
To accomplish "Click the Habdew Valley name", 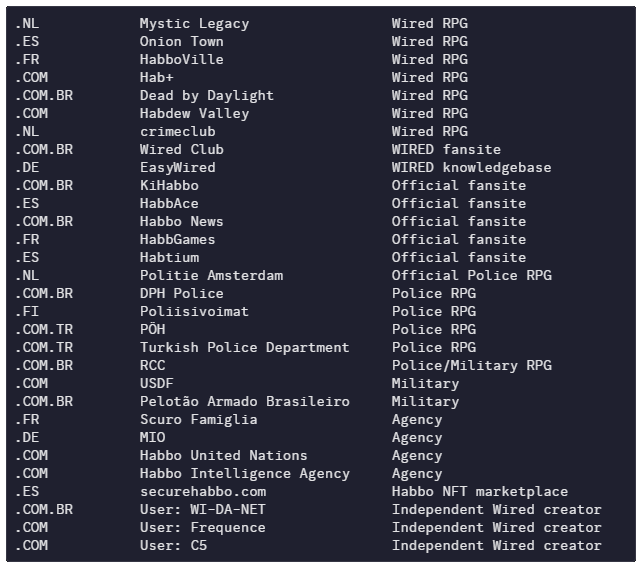I will (x=194, y=114).
